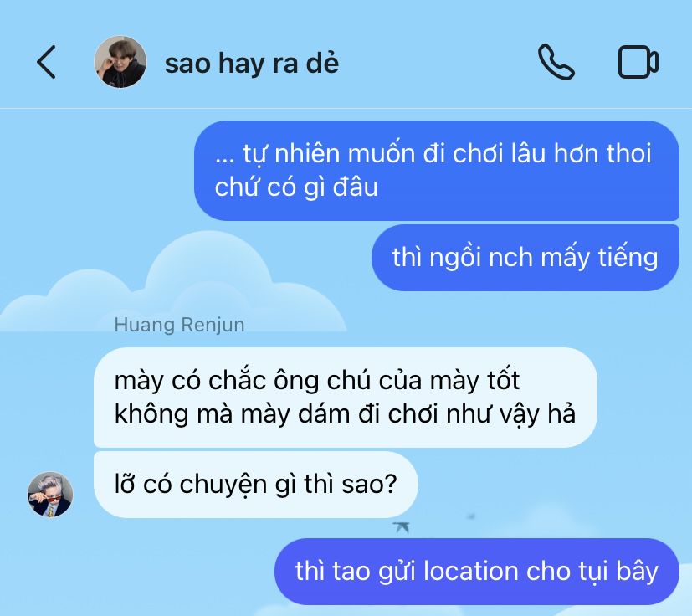Start a video call with the camera icon
The width and height of the screenshot is (692, 616).
pos(638,62)
